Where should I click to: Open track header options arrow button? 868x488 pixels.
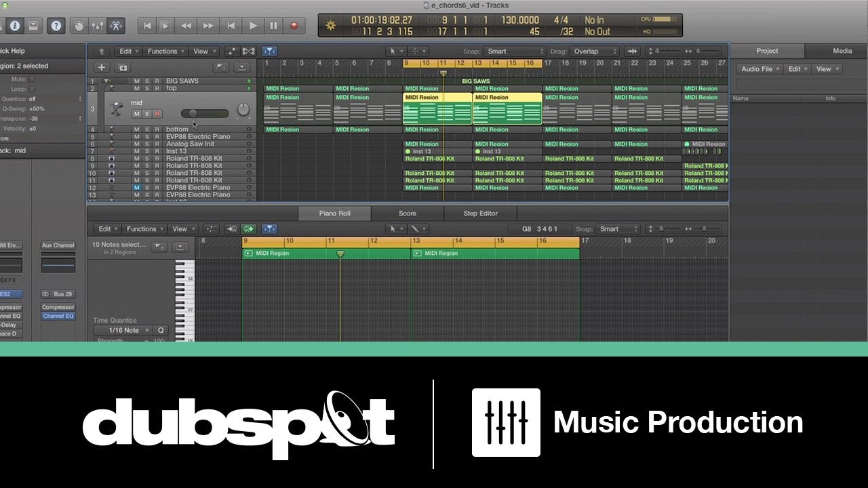point(243,67)
